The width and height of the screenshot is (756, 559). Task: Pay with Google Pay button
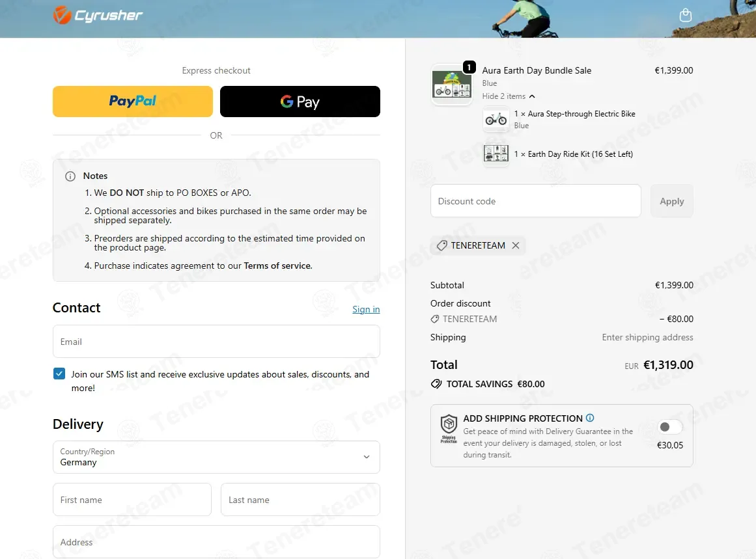pos(300,102)
